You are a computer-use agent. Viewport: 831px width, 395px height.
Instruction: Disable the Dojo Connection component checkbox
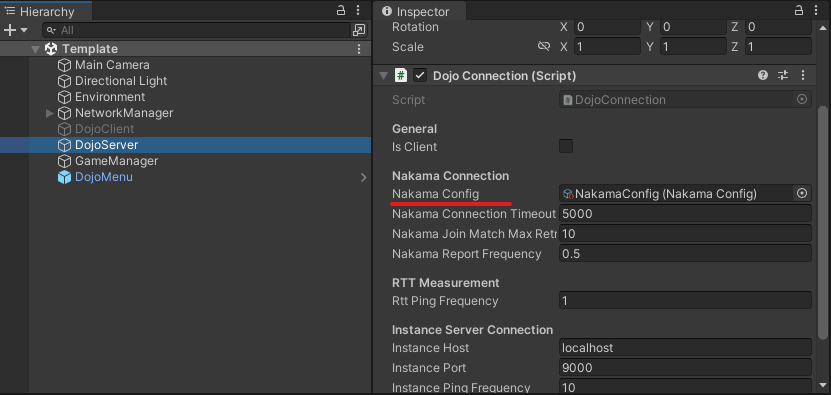pos(420,76)
